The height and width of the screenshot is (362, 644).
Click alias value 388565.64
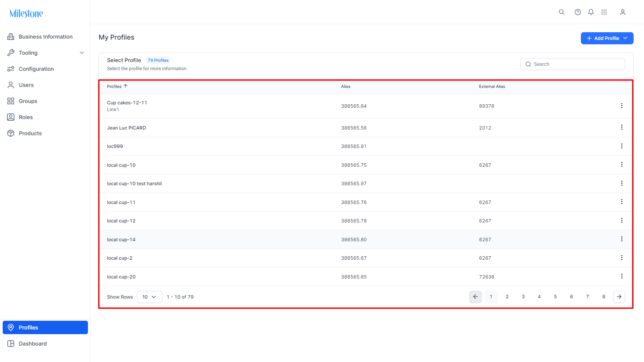click(x=354, y=106)
